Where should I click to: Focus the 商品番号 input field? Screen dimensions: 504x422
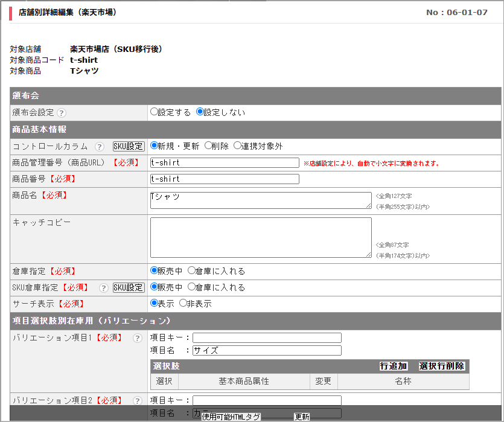(x=225, y=179)
